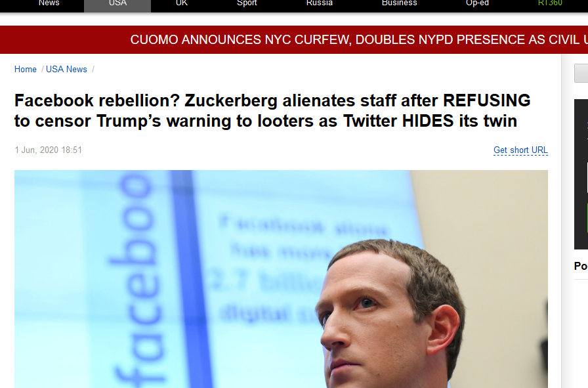Click the dark sidebar widget panel

(x=581, y=174)
